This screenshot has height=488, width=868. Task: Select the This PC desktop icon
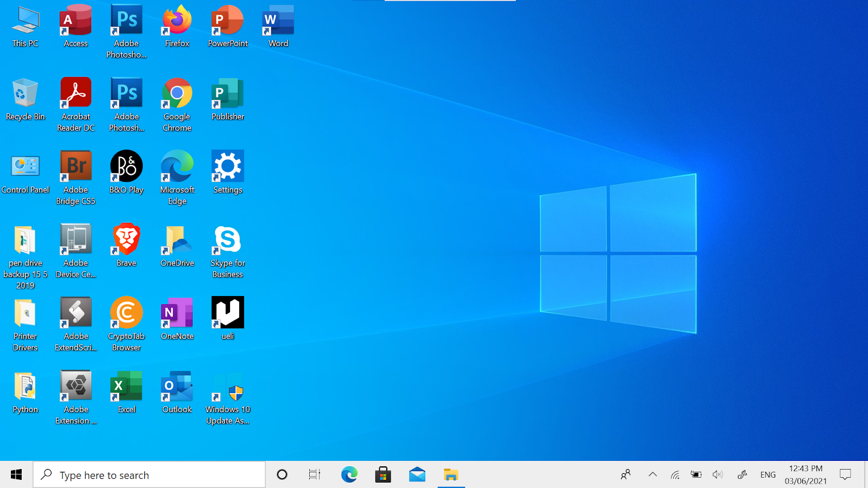point(25,26)
